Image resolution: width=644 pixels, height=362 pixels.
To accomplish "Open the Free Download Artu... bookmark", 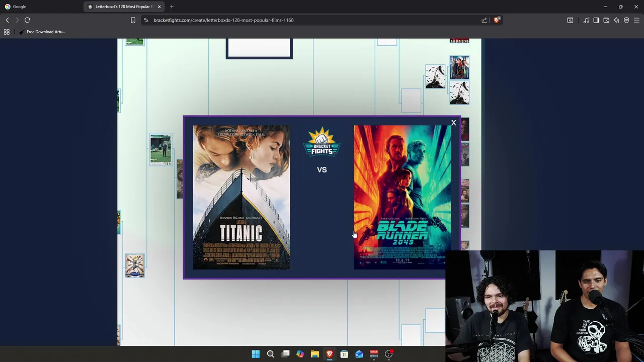I will pos(42,32).
